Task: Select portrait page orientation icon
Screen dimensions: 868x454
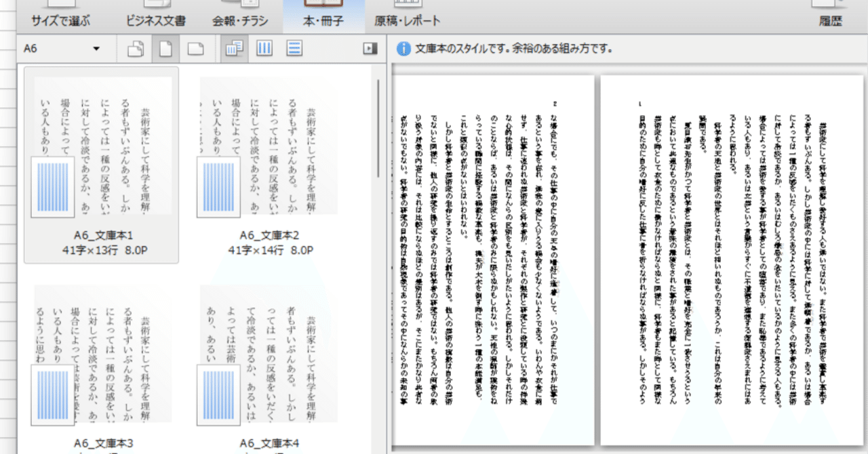Action: 166,49
